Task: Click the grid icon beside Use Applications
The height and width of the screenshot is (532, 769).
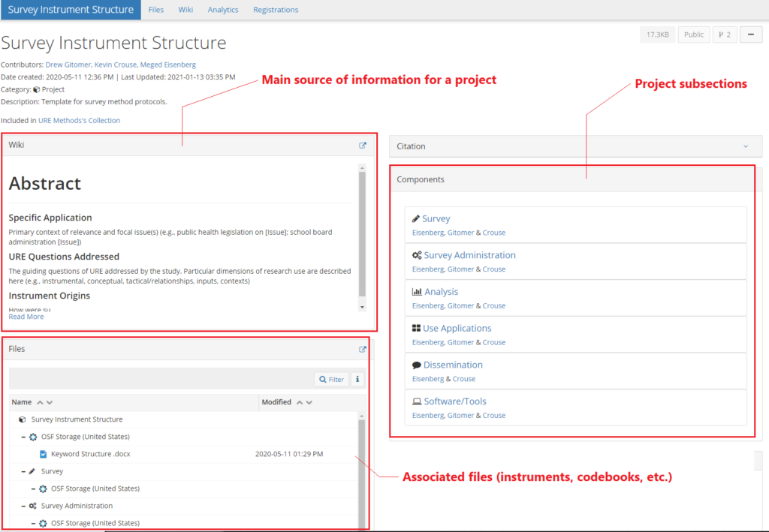Action: (416, 328)
